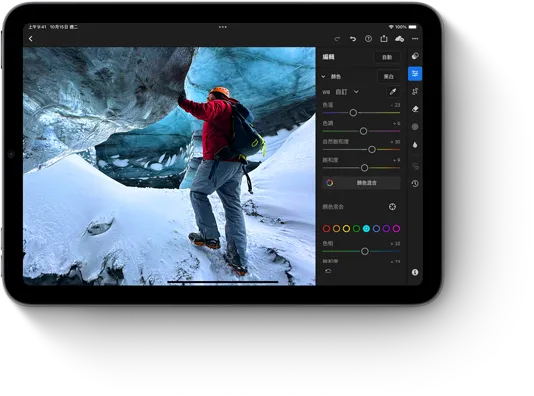Switch to the edit sliders panel tab
The image size is (534, 396).
[415, 74]
